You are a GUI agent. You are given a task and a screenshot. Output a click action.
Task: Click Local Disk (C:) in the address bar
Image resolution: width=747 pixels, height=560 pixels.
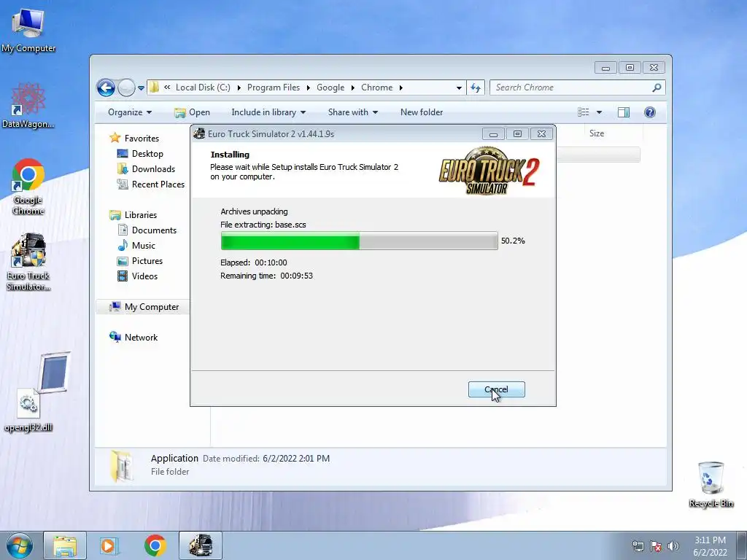click(203, 87)
